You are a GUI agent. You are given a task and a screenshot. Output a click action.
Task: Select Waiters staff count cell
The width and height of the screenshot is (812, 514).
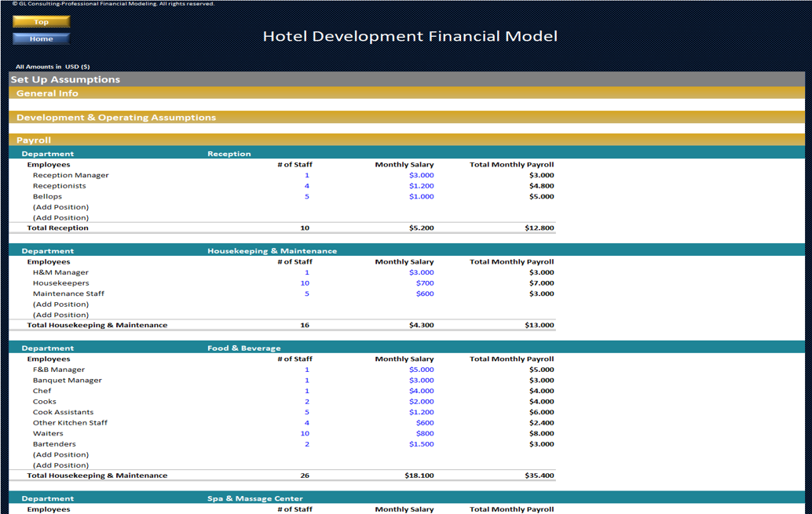point(305,433)
